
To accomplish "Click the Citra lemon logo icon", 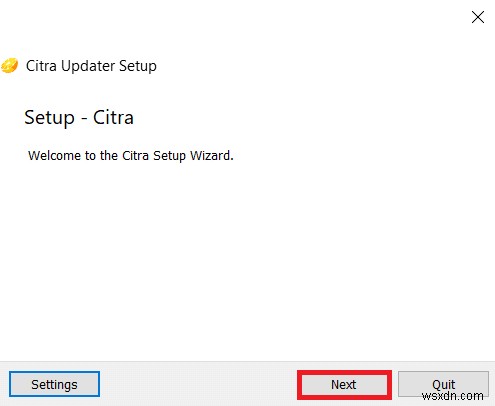I will [9, 65].
